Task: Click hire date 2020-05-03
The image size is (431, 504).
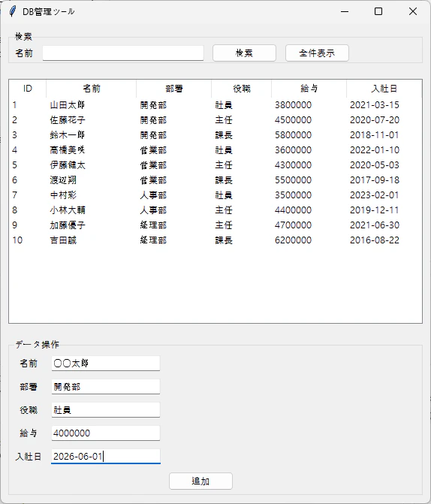Action: tap(375, 165)
